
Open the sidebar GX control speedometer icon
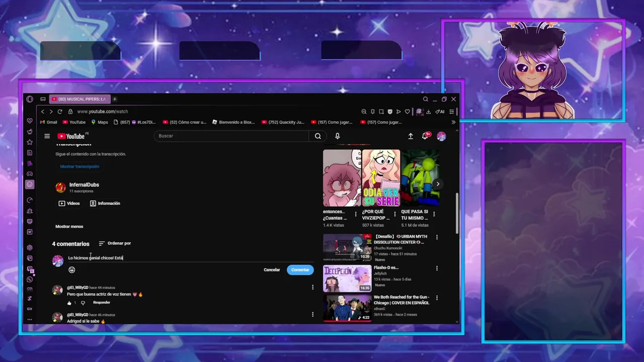tap(30, 200)
